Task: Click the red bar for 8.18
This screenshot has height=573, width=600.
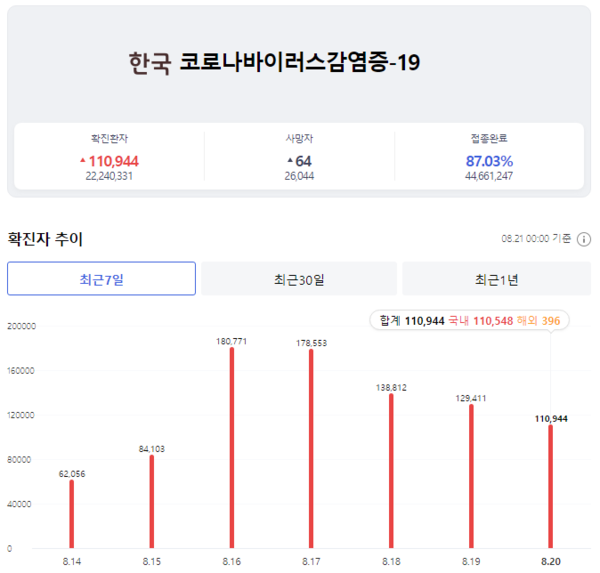Action: pos(391,471)
